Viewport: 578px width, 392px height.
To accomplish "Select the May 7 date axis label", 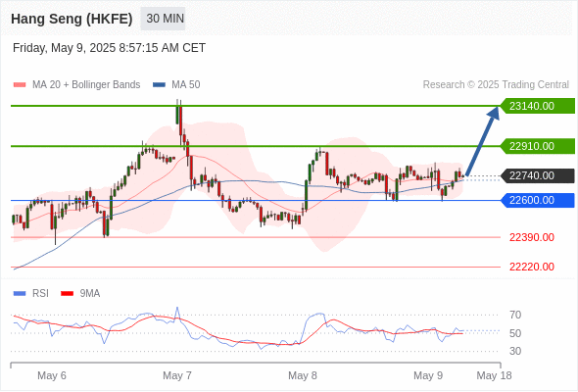I will pos(177,375).
